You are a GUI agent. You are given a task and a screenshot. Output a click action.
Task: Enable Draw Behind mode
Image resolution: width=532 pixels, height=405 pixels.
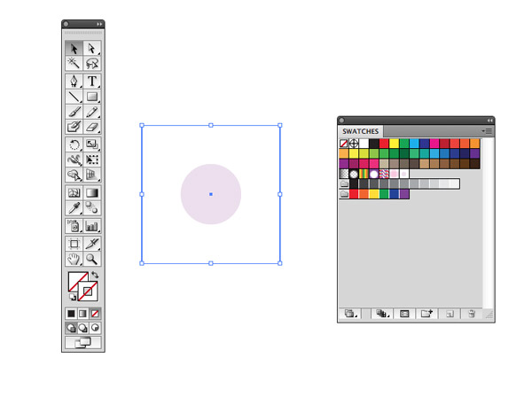point(83,328)
